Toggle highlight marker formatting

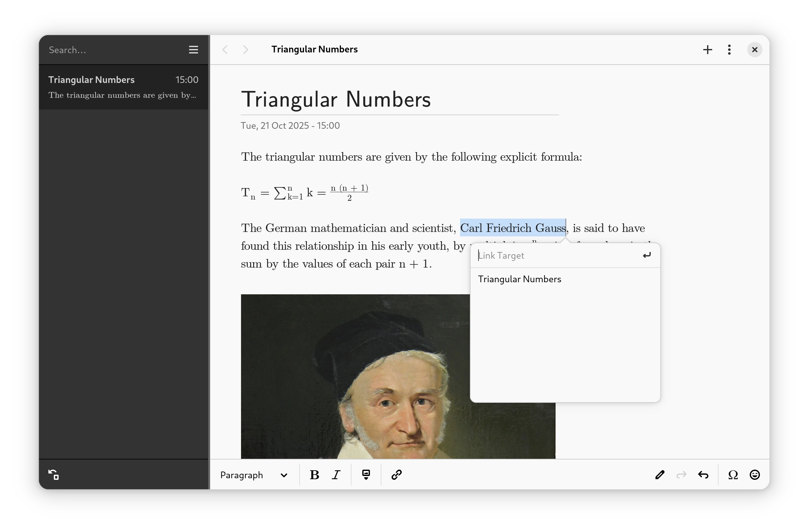coord(365,475)
